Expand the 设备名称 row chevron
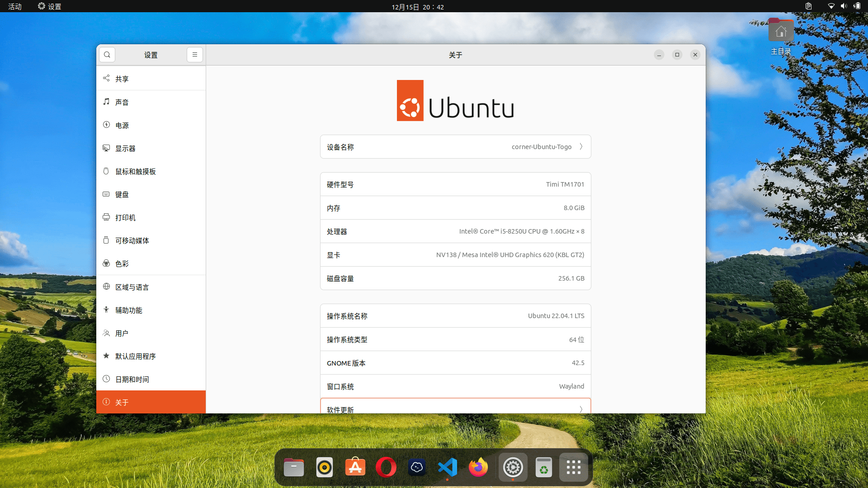 [581, 146]
